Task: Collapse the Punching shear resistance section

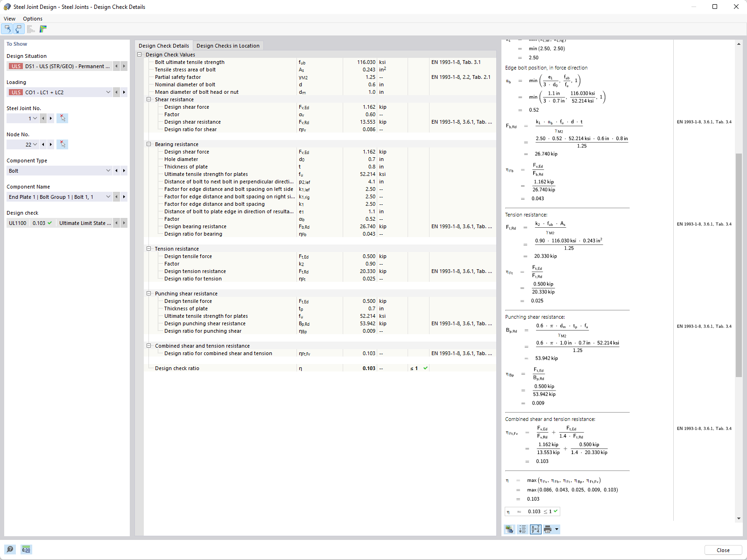Action: [149, 294]
